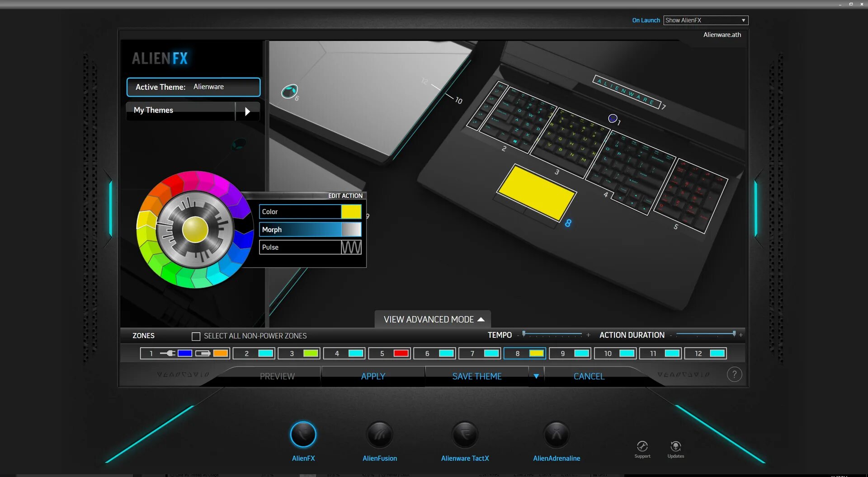The image size is (868, 477).
Task: Click the red swatch of zone 5
Action: coord(401,353)
